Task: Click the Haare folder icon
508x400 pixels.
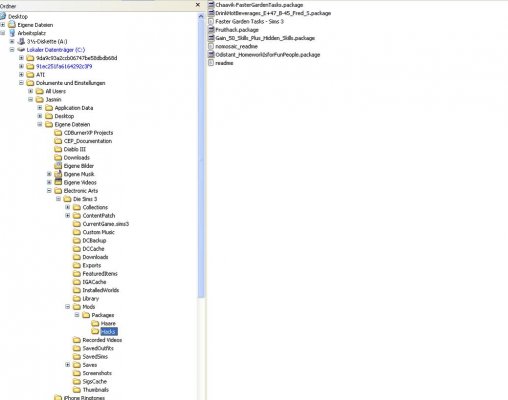Action: [95, 323]
